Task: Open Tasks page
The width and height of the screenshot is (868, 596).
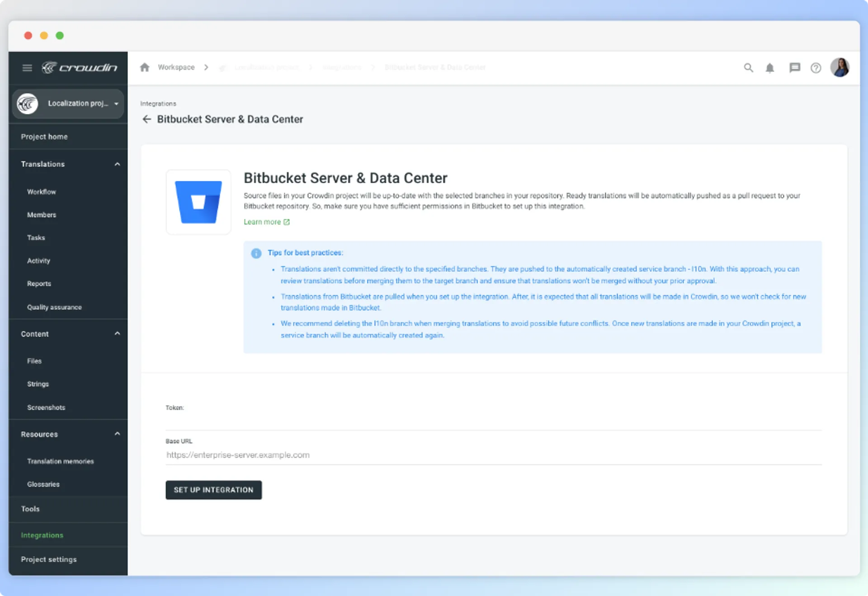Action: coord(36,237)
